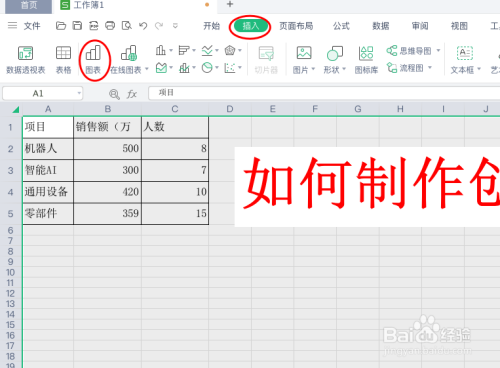Select cell containing 销售额（万
Screen dimensions: 500x368
pos(107,127)
